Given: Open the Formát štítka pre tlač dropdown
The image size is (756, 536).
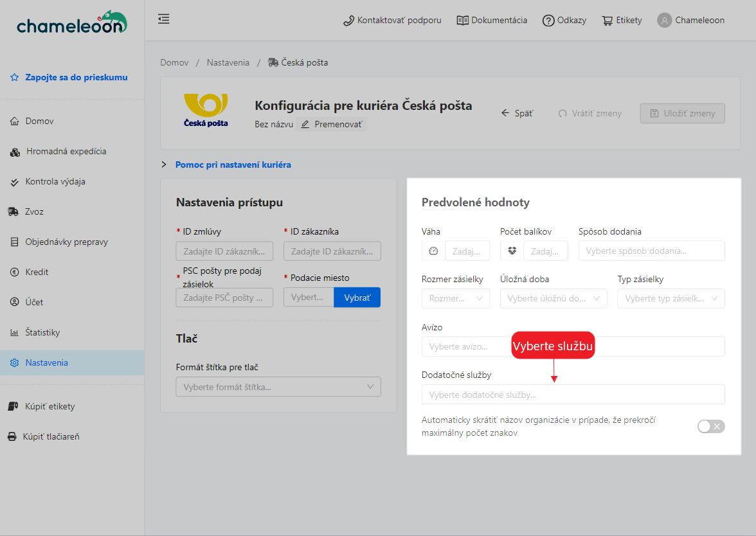Looking at the screenshot, I should tap(278, 387).
